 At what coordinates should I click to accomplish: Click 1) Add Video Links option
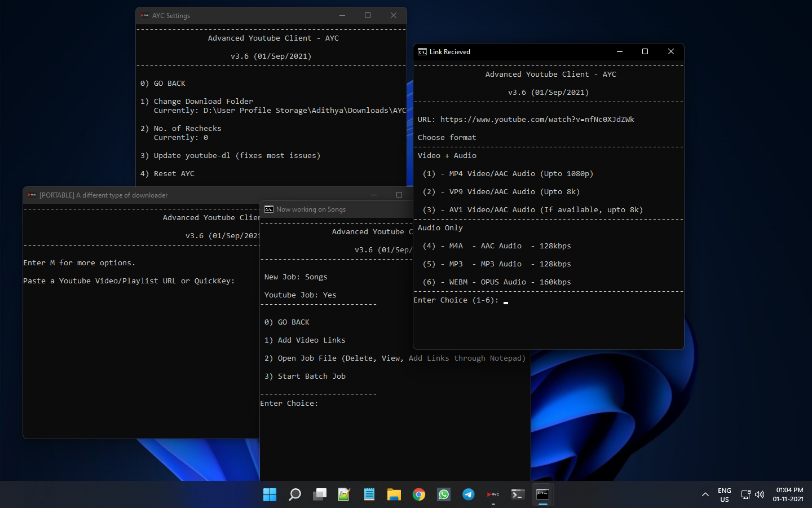coord(305,340)
